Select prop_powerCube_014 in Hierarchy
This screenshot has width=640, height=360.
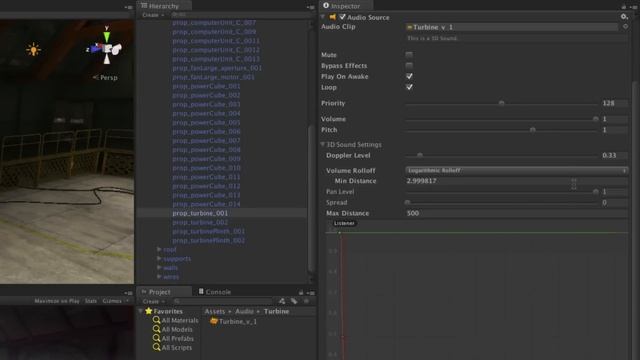pos(206,204)
